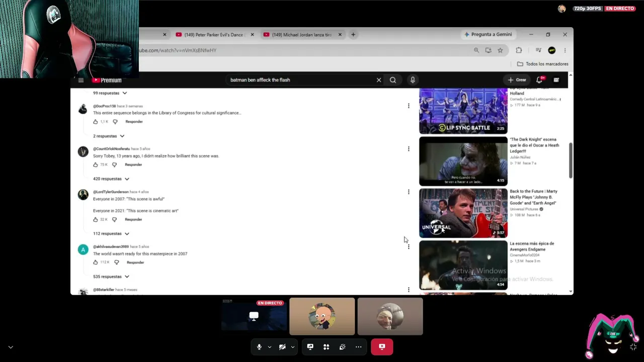
Task: Open the @DocProc158 channel link
Action: pos(104,106)
